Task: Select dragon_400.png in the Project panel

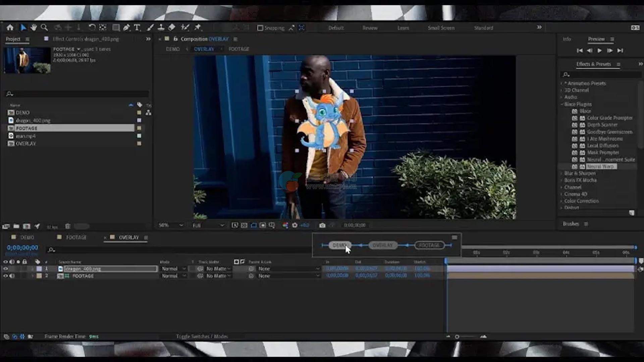Action: click(33, 120)
